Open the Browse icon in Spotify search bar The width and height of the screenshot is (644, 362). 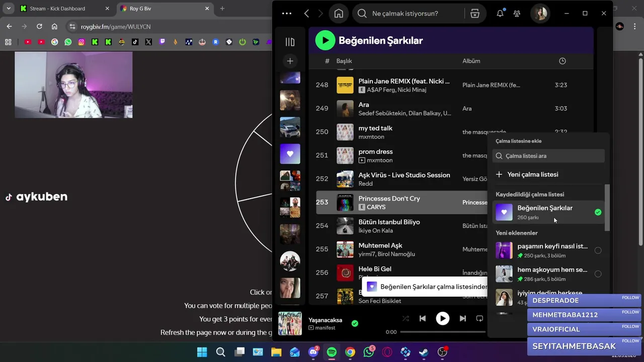[475, 14]
